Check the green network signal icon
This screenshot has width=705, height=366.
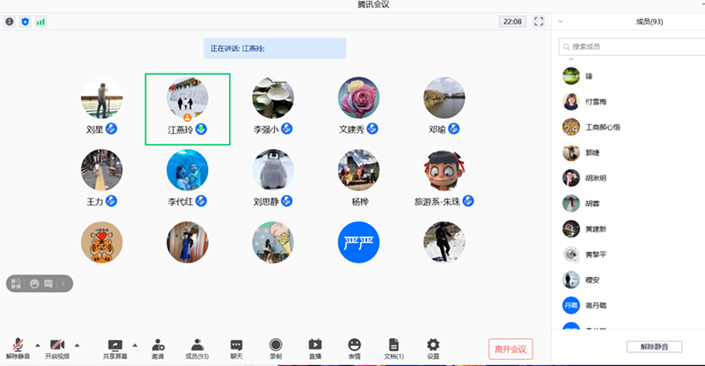[x=41, y=22]
